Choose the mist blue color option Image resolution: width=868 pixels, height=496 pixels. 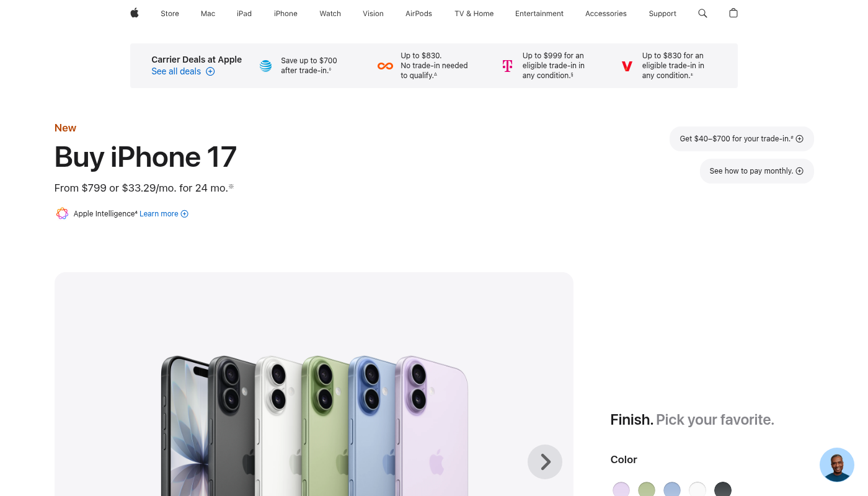[x=672, y=489]
